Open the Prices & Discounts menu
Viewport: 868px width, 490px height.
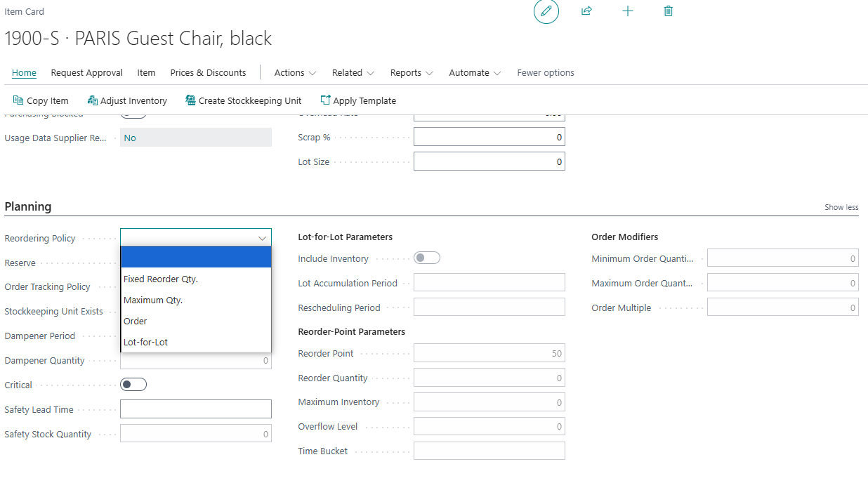[208, 72]
